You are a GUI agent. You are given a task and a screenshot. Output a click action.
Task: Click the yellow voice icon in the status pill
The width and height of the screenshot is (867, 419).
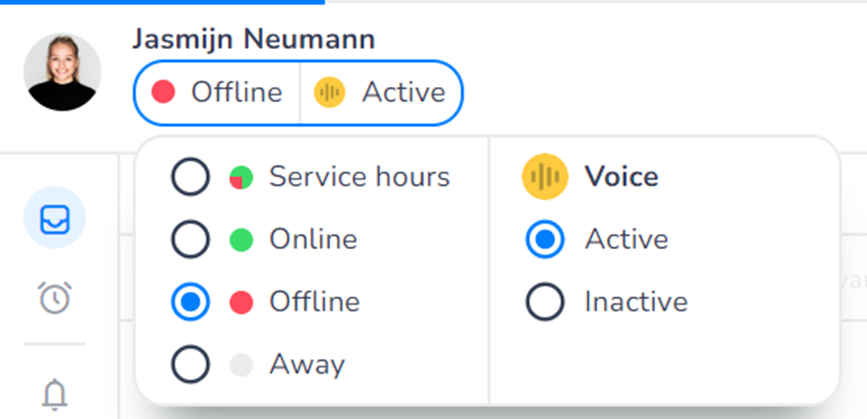[x=329, y=93]
